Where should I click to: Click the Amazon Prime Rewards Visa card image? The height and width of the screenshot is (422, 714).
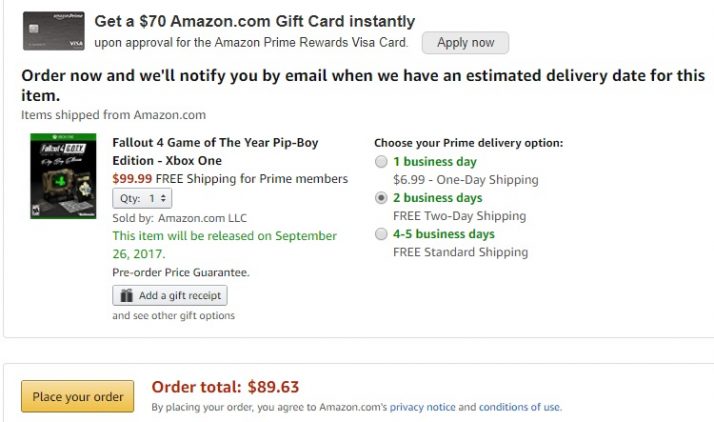(x=53, y=31)
